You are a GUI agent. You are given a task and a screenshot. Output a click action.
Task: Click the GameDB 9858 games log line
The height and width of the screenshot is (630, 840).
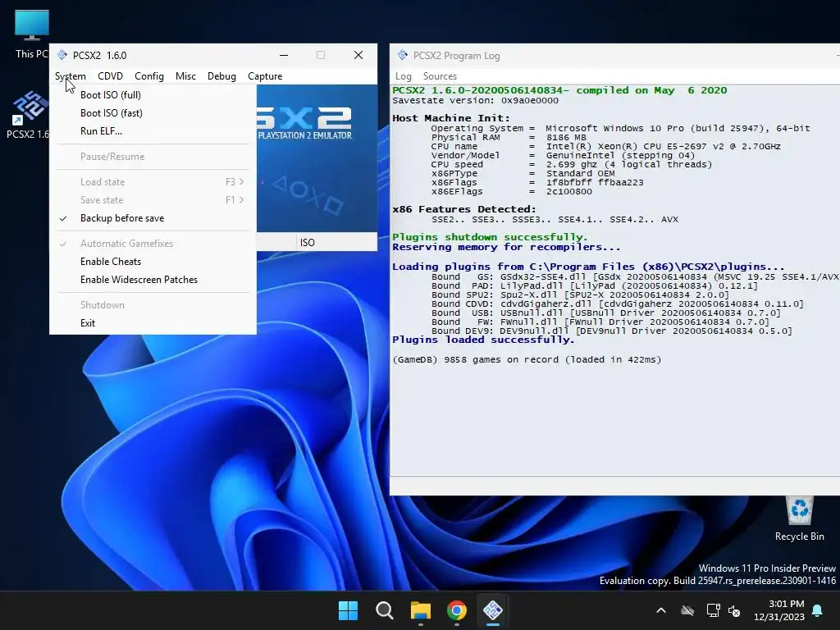[x=527, y=359]
